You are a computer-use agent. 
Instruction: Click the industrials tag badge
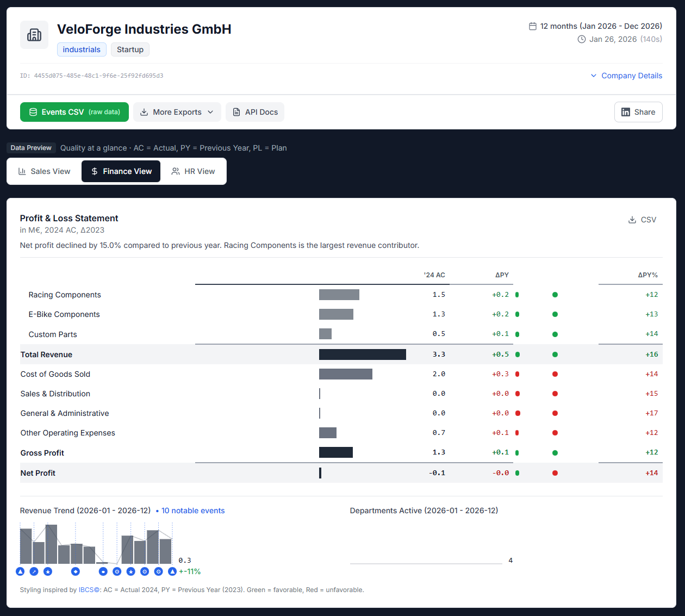coord(82,49)
